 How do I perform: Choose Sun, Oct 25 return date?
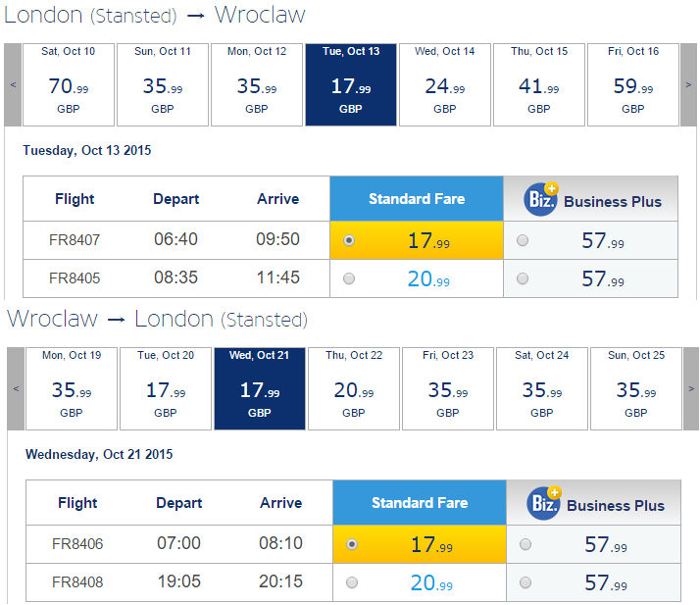[636, 389]
